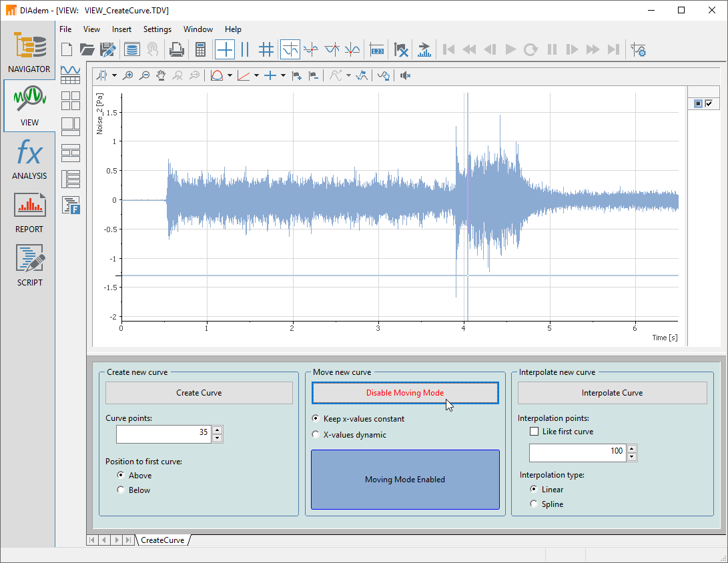Expand the cursor crosshair dropdown arrow
Image resolution: width=728 pixels, height=563 pixels.
(283, 76)
